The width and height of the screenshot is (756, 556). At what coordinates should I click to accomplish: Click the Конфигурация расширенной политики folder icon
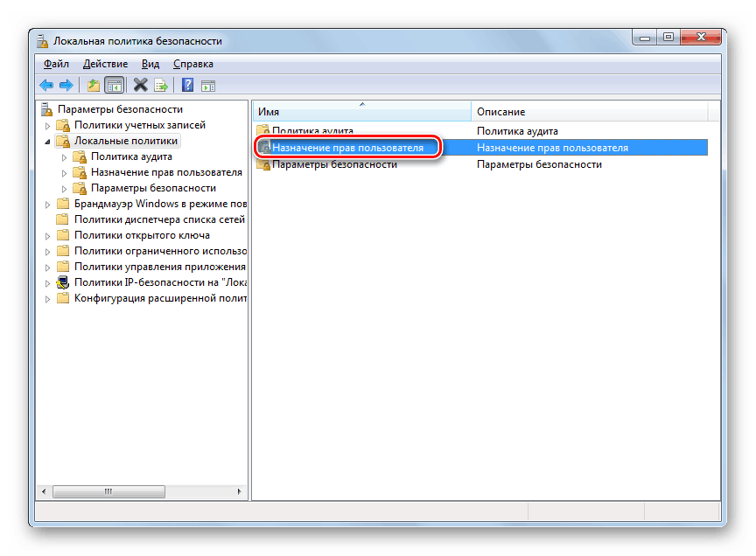point(63,298)
